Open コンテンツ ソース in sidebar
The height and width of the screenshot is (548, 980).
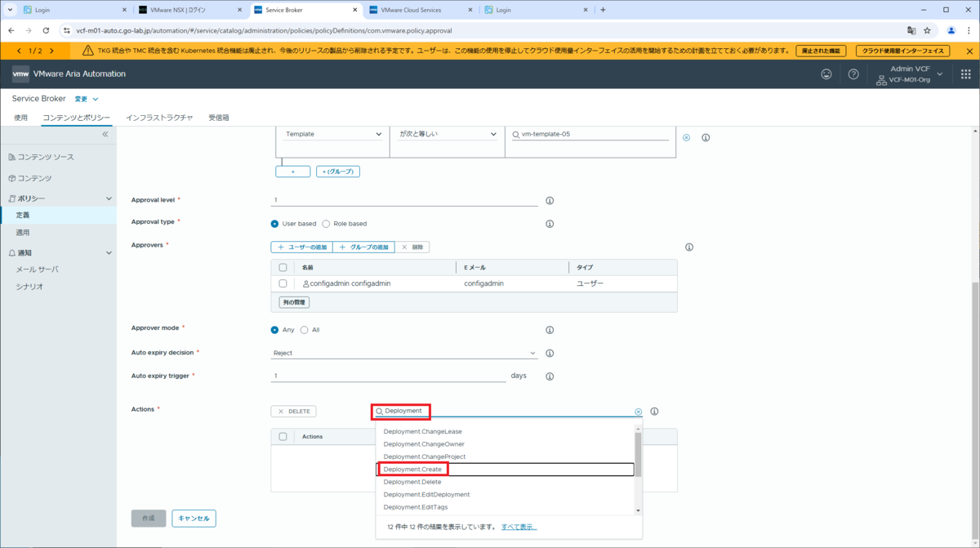coord(46,157)
